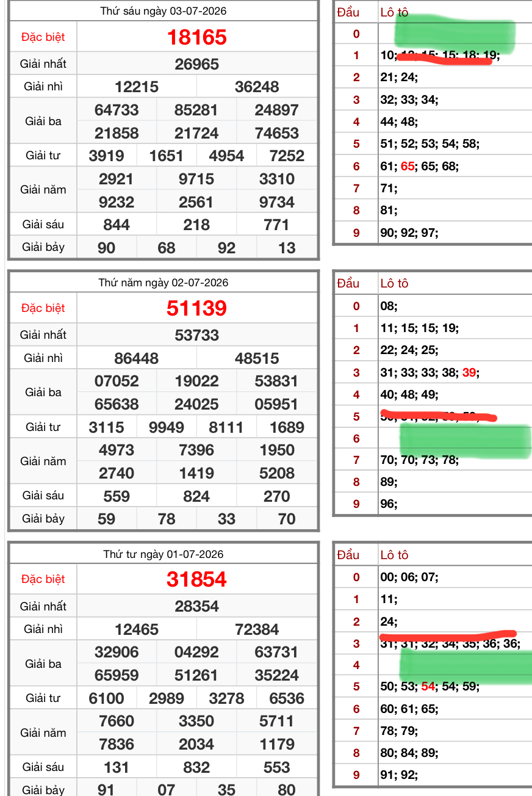Viewport: 532px width, 796px height.
Task: Select the Giải ba number 65638
Action: [117, 404]
